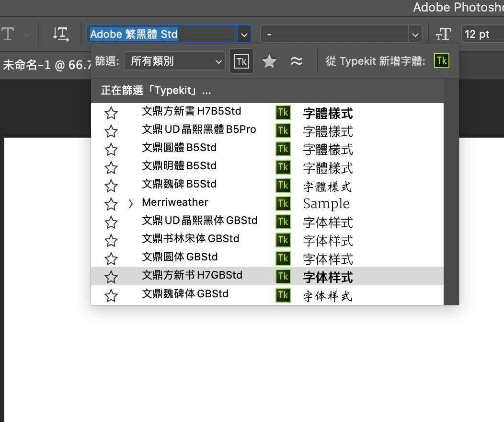
Task: Star the 文鼎 UD 晶熙黑体 GBStd font
Action: tap(111, 222)
